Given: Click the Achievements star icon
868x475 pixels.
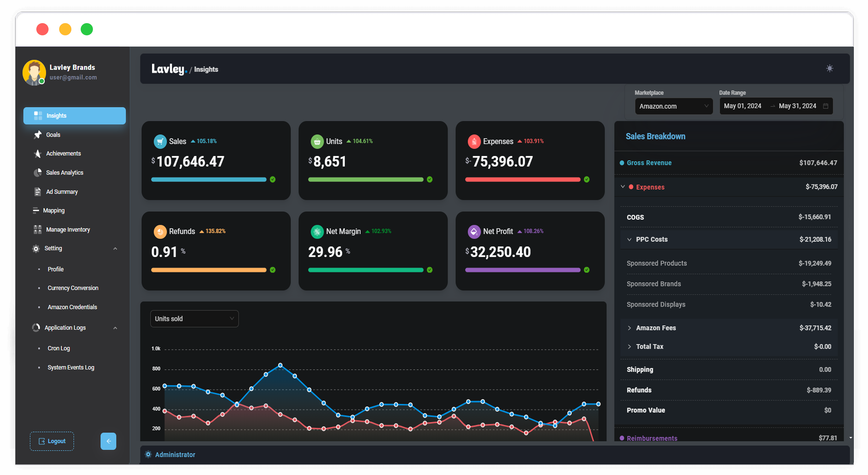Looking at the screenshot, I should click(x=37, y=154).
